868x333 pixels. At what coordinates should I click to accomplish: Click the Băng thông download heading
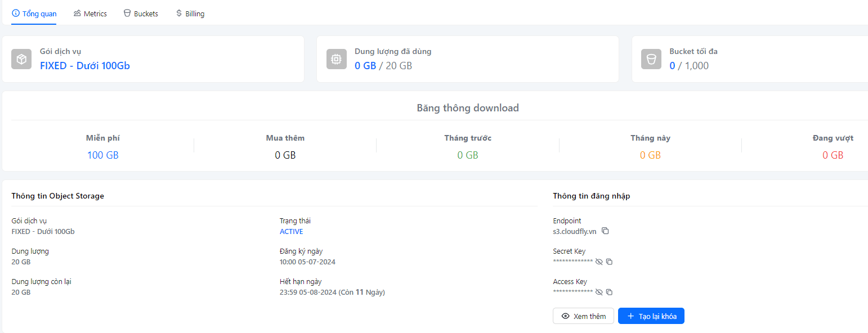468,108
